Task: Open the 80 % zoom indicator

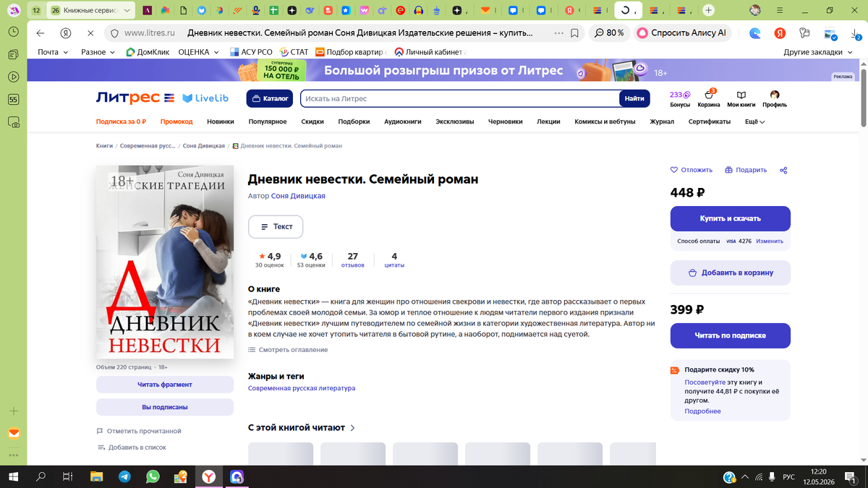Action: (x=609, y=33)
